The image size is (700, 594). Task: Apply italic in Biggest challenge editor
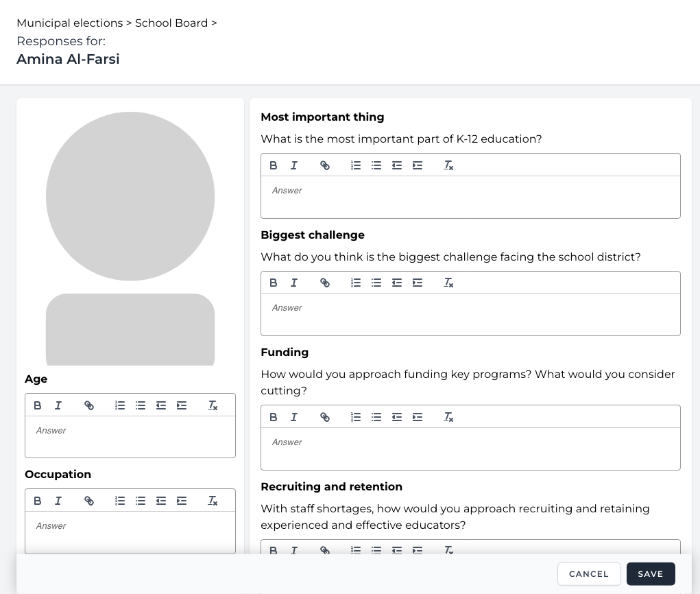pyautogui.click(x=294, y=283)
